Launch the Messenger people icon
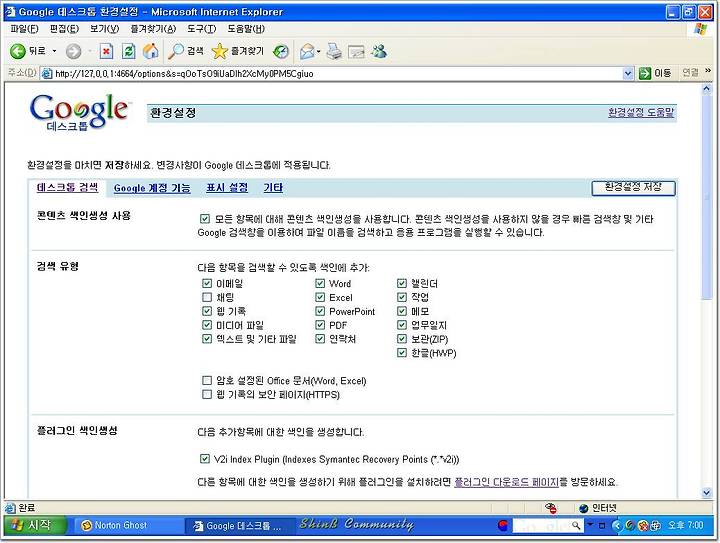720x543 pixels. 379,51
